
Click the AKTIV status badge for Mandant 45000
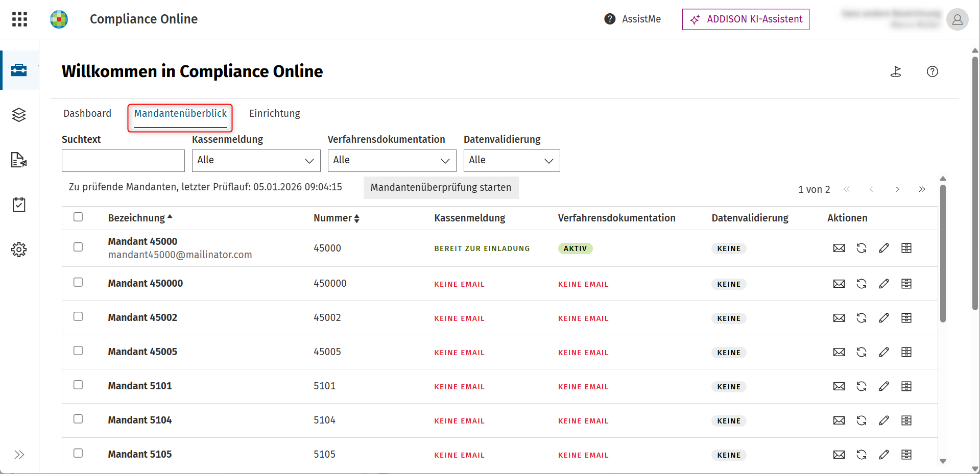pyautogui.click(x=575, y=248)
